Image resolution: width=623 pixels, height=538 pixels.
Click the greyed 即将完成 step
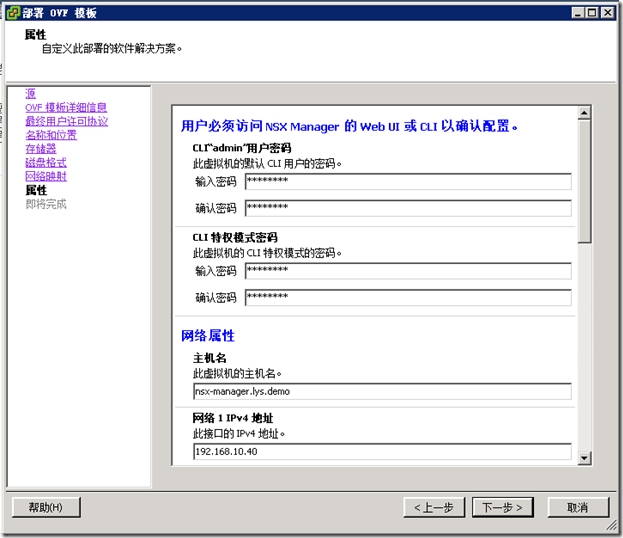point(46,204)
